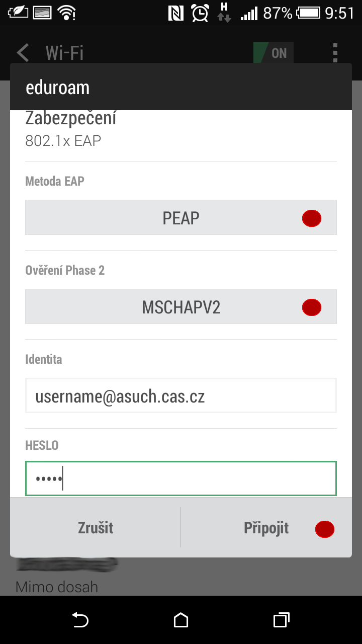Tap the alarm clock status icon
This screenshot has width=362, height=644.
(201, 13)
